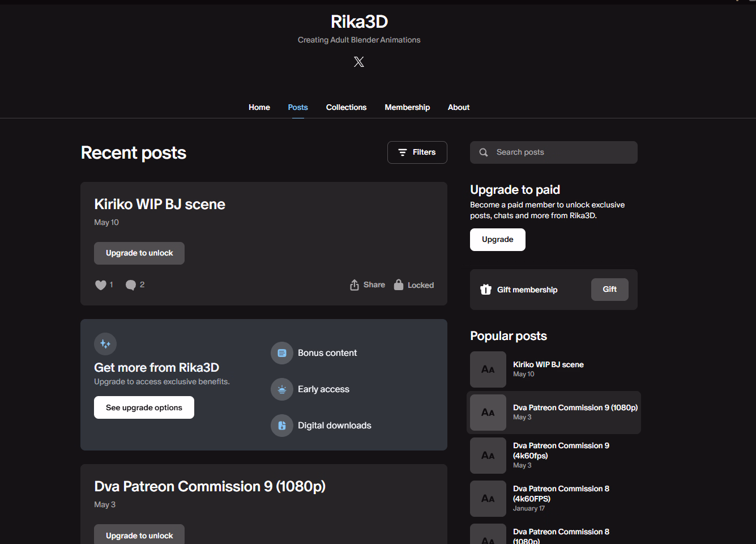Viewport: 756px width, 544px height.
Task: Open Dva Patreon Commission 9 (1080p) post title
Action: pyautogui.click(x=210, y=486)
